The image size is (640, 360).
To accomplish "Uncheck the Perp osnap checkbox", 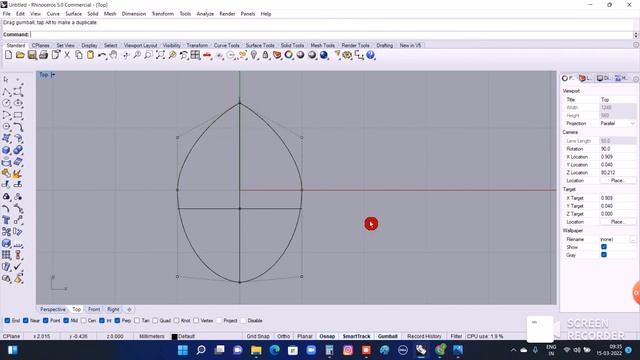I will coord(118,320).
